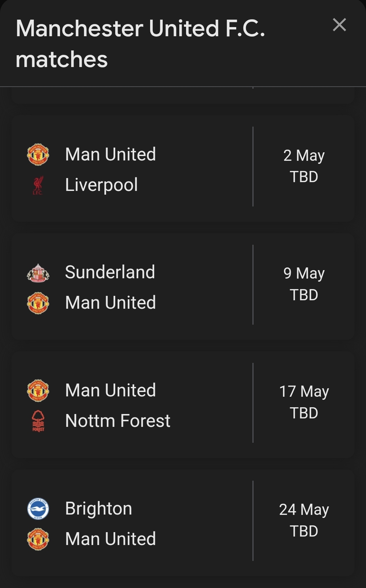This screenshot has height=588, width=366.
Task: Select the Nottm Forest team name
Action: tap(118, 421)
